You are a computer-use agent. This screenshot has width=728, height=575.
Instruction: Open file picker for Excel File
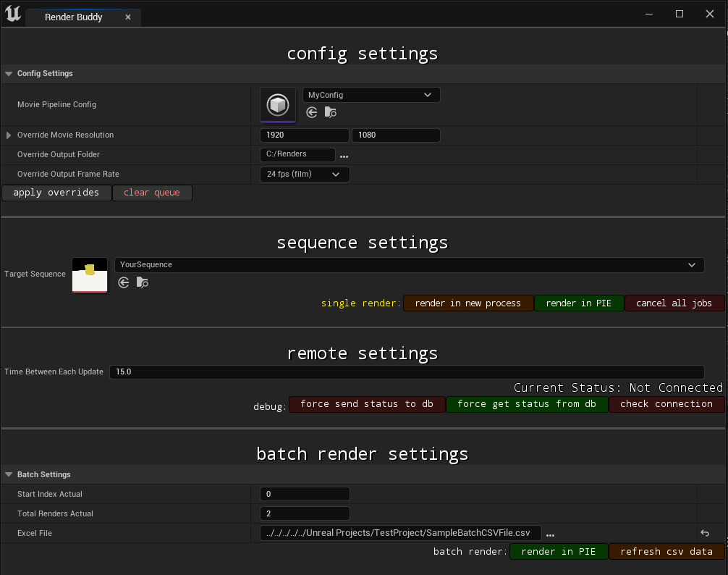550,535
